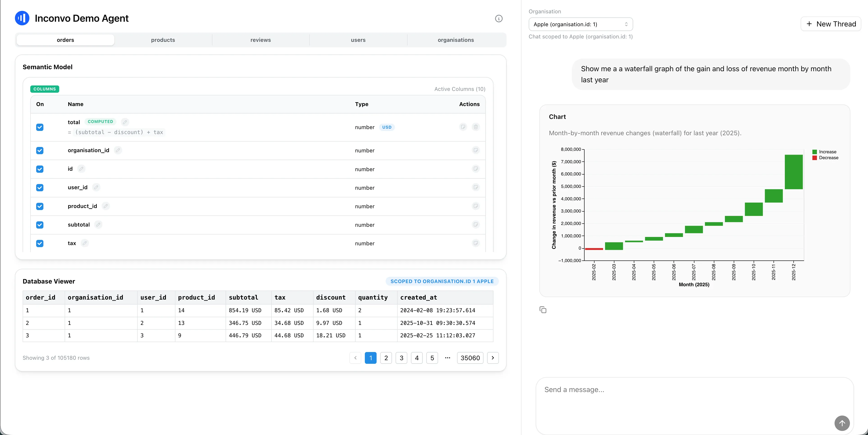Viewport: 868px width, 435px height.
Task: Edit the subtotal column name
Action: pos(98,225)
